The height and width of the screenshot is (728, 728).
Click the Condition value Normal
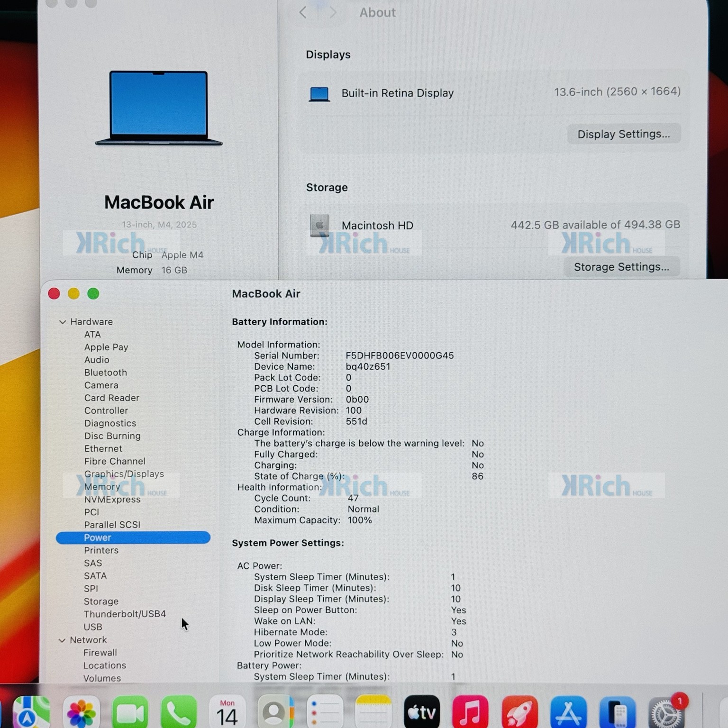click(364, 509)
